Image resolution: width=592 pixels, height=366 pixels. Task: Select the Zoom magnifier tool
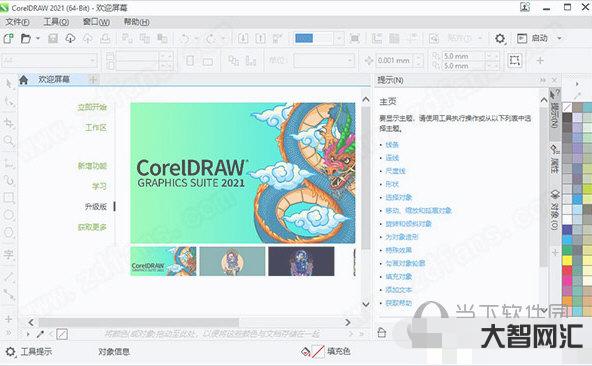pyautogui.click(x=9, y=141)
